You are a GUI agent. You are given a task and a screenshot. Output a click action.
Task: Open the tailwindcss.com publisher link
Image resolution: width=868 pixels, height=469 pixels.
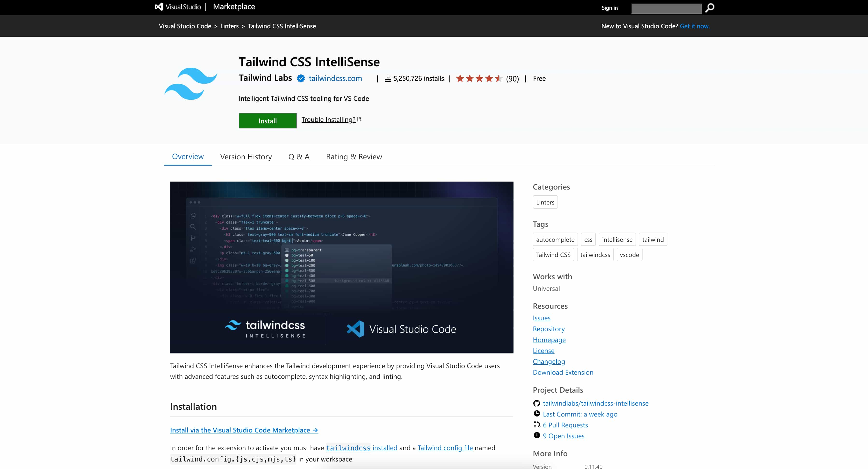pyautogui.click(x=335, y=78)
